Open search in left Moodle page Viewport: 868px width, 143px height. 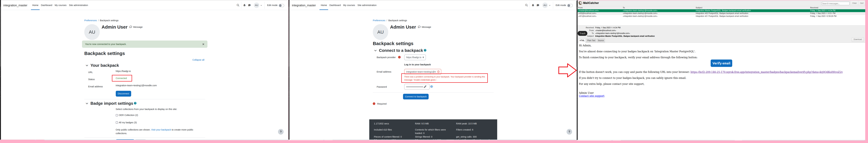coord(238,5)
